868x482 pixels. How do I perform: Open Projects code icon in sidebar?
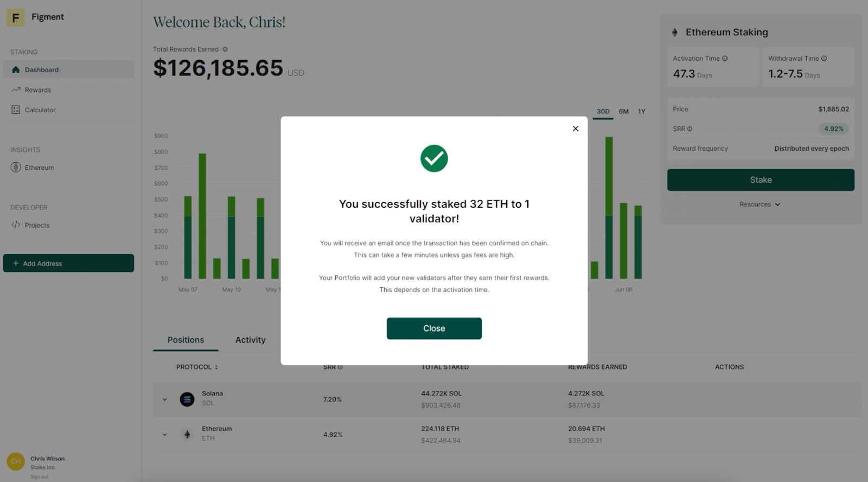click(x=16, y=225)
